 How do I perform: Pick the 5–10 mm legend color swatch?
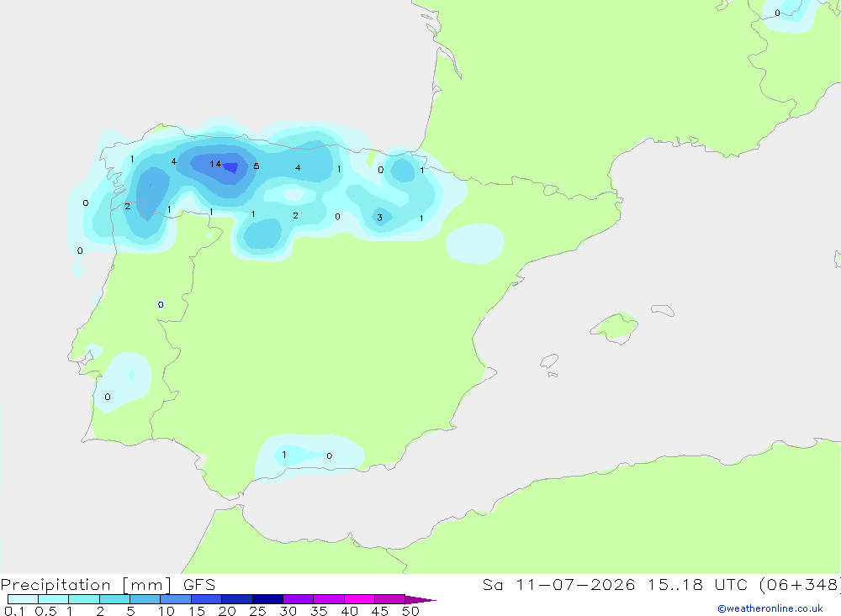pyautogui.click(x=145, y=599)
